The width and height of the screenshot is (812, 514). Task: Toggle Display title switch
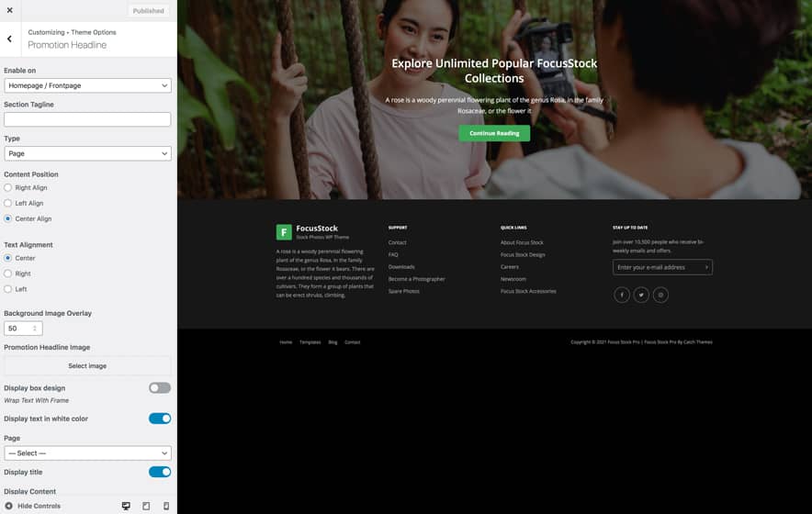coord(160,472)
